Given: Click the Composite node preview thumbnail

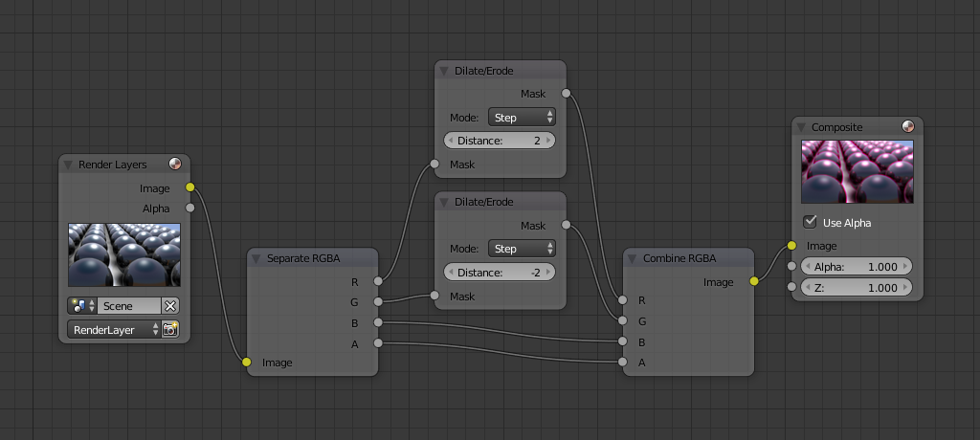Looking at the screenshot, I should (x=857, y=171).
